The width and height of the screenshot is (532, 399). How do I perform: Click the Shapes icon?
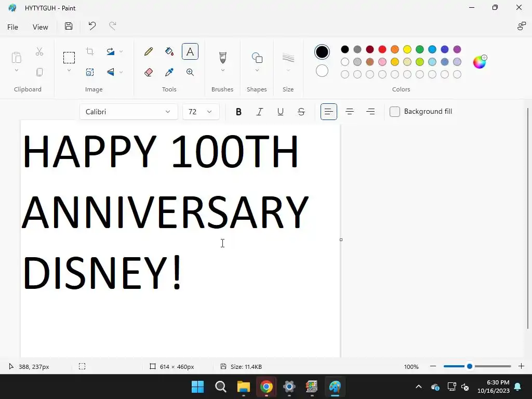(257, 58)
